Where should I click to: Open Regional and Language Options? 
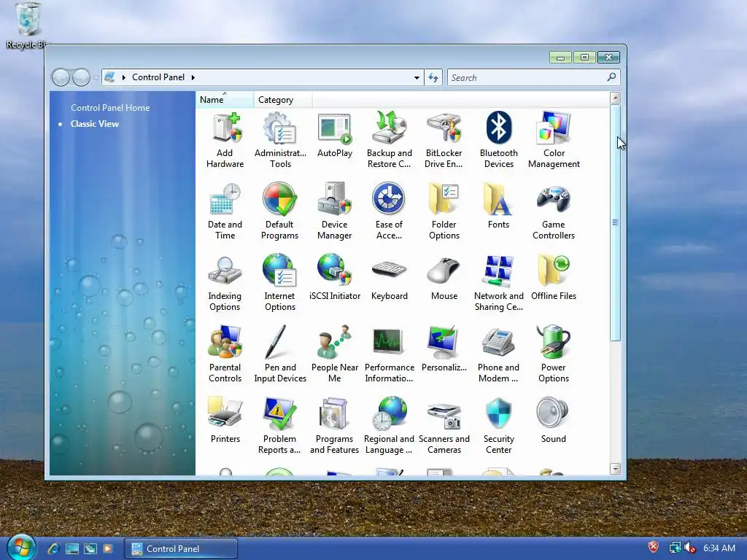point(390,426)
